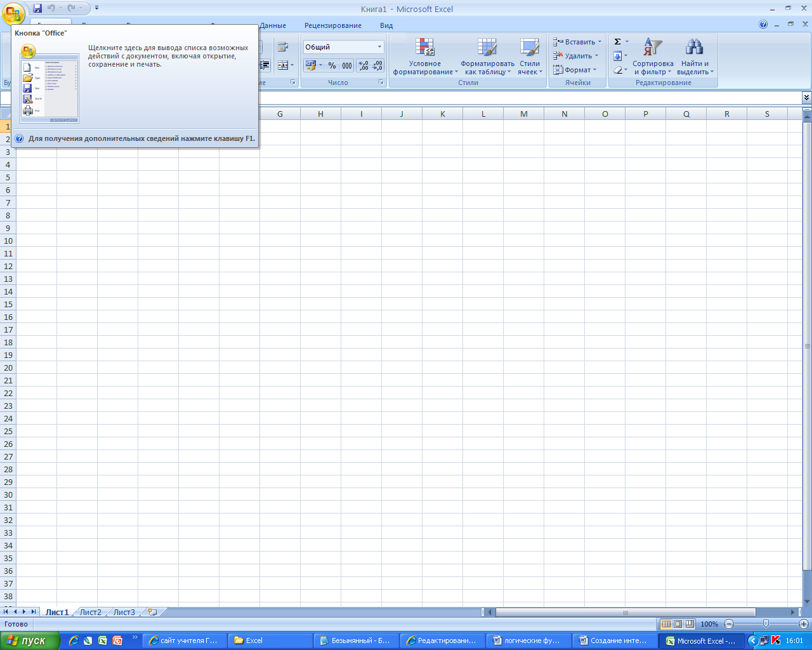The height and width of the screenshot is (650, 812).
Task: Select row 10 header
Action: point(8,241)
